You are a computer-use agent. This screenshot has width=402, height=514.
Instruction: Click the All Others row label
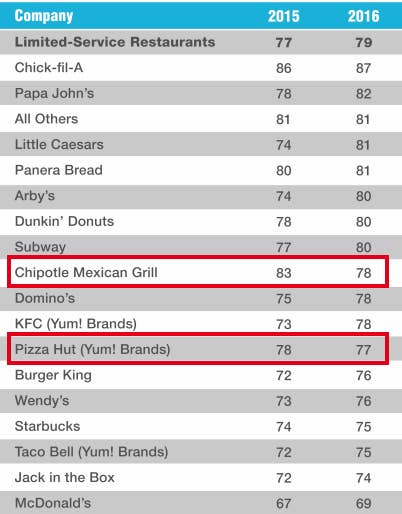pyautogui.click(x=46, y=119)
